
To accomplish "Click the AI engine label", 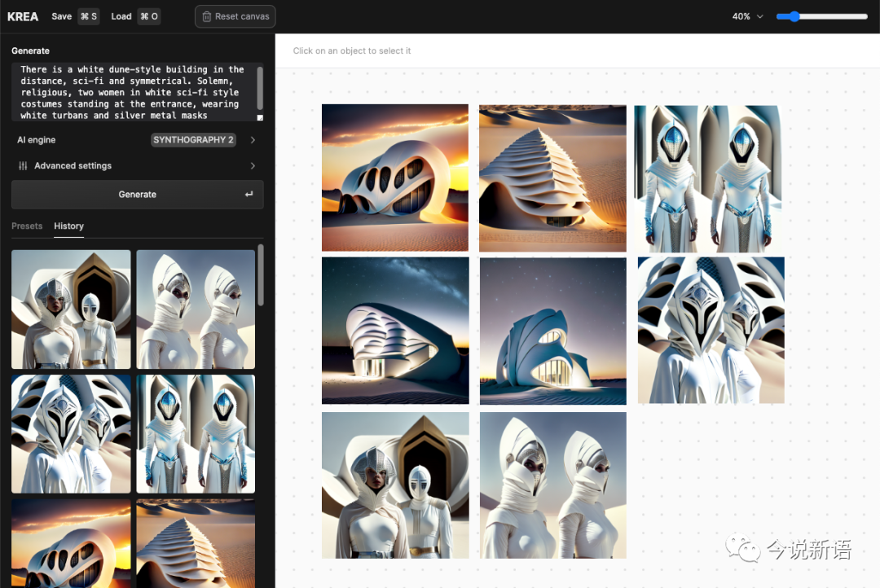I will tap(36, 140).
